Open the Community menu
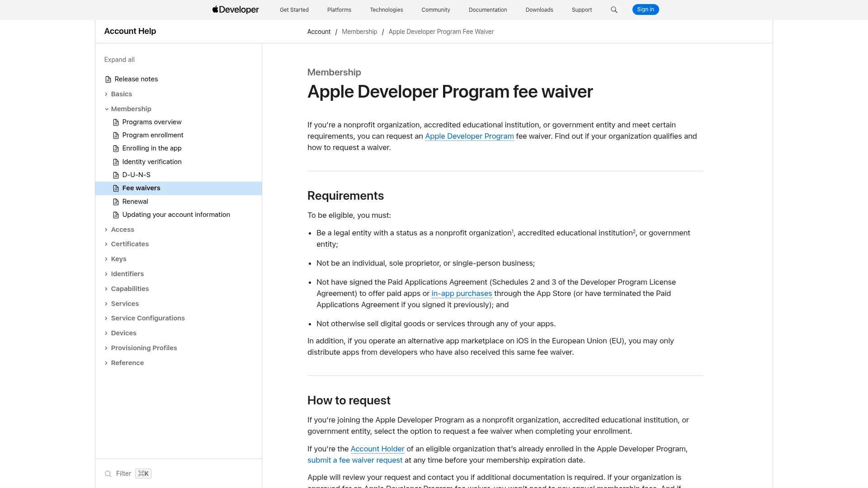 click(436, 10)
